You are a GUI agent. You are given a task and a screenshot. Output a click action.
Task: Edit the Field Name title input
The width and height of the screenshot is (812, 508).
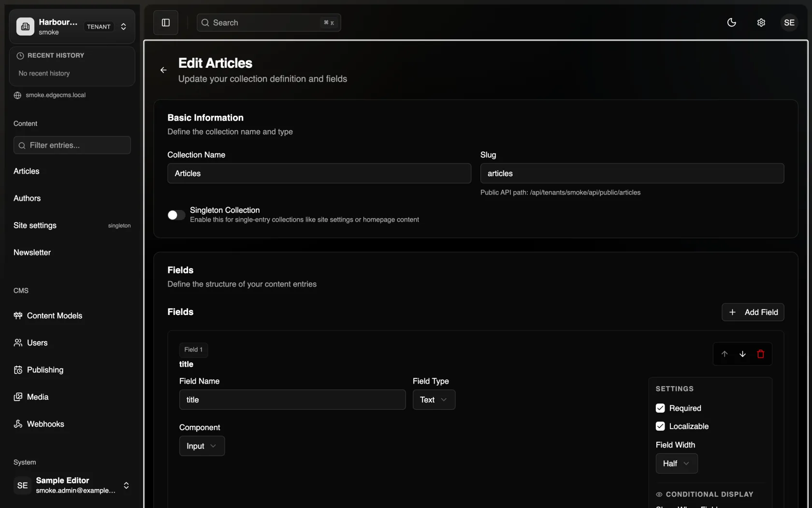pyautogui.click(x=292, y=400)
